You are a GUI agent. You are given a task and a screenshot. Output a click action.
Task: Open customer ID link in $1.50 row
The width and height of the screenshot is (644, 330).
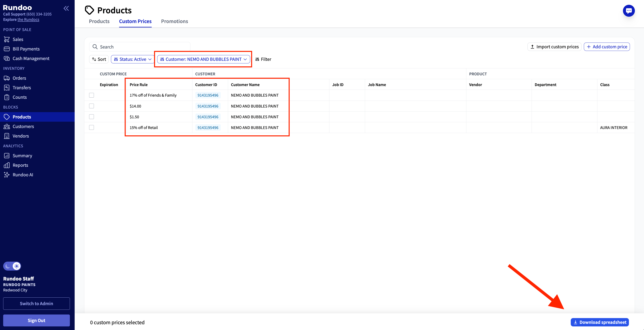tap(208, 117)
